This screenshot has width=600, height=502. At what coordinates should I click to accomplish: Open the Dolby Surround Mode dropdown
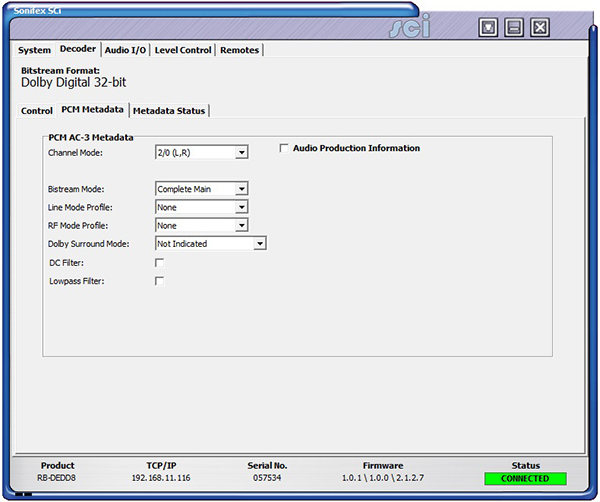pos(211,243)
